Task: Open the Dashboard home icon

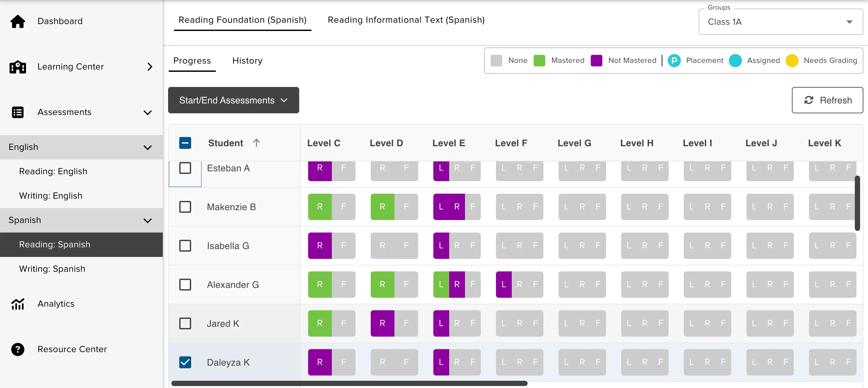Action: click(17, 21)
